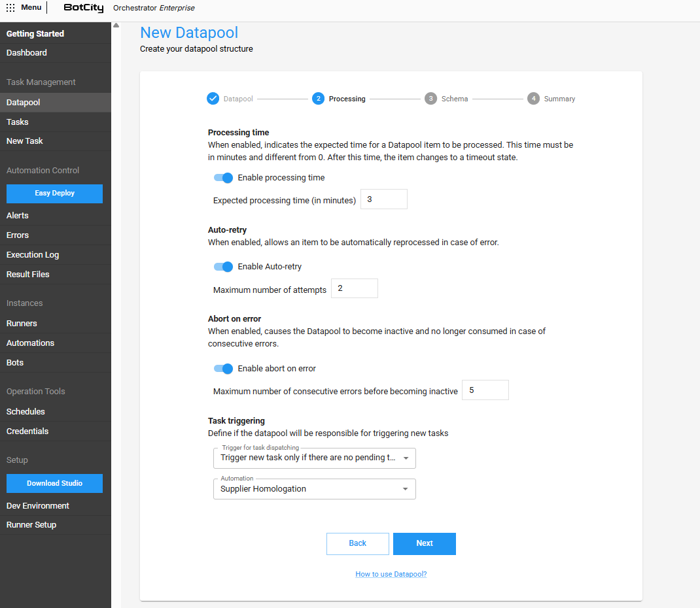Toggle Enable processing time switch
The width and height of the screenshot is (700, 608).
224,178
